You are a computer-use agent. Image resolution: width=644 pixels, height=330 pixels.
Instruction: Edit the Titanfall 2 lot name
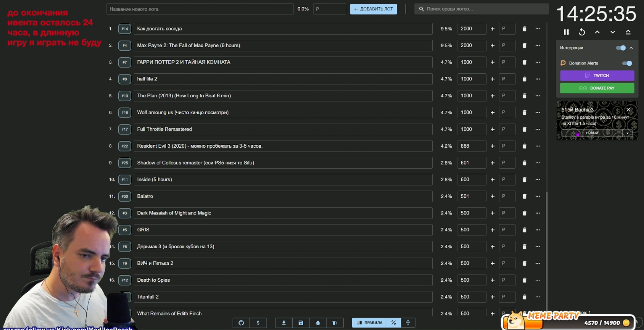283,297
